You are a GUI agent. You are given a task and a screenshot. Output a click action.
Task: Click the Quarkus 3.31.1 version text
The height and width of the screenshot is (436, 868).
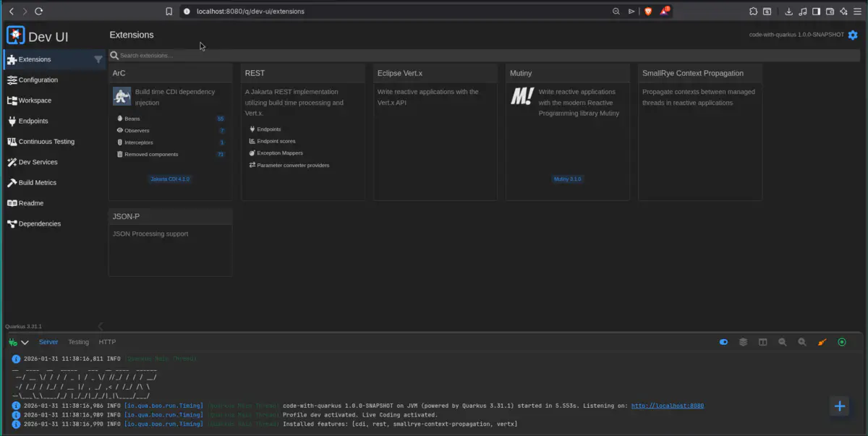point(23,327)
